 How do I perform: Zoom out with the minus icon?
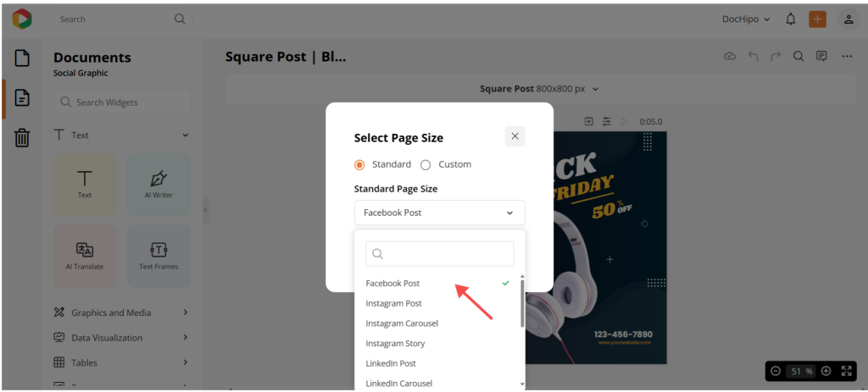[776, 371]
